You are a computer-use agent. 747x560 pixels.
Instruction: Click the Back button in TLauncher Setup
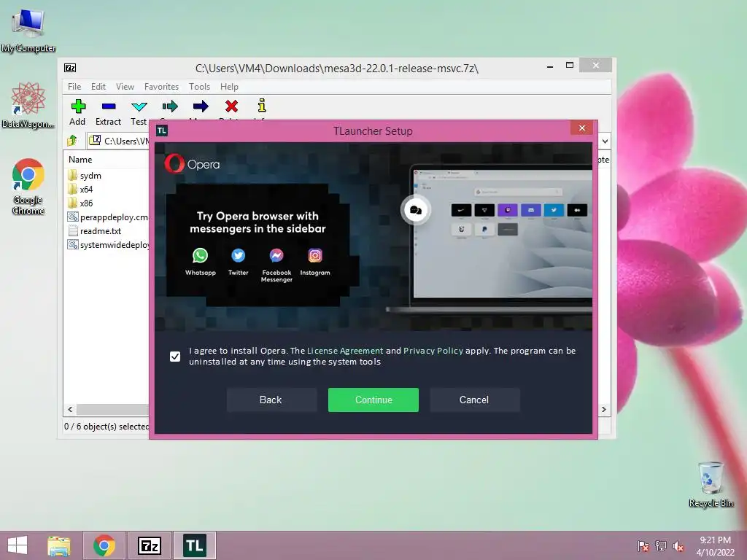[x=271, y=400]
